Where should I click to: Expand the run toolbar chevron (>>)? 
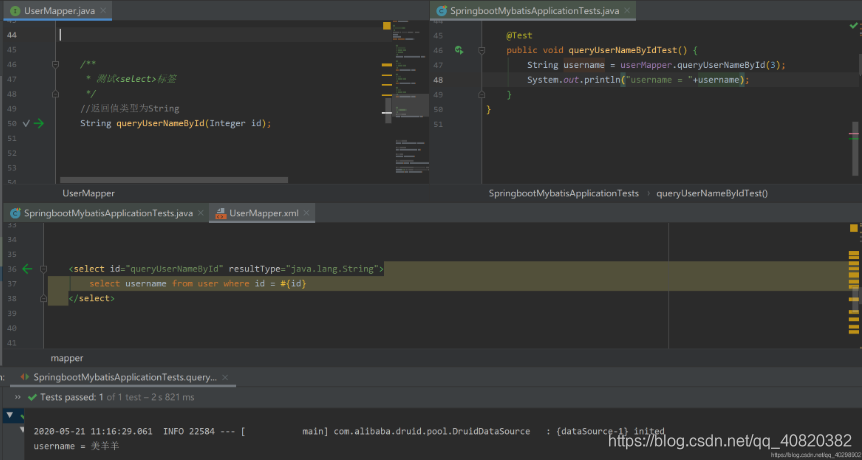pyautogui.click(x=18, y=397)
